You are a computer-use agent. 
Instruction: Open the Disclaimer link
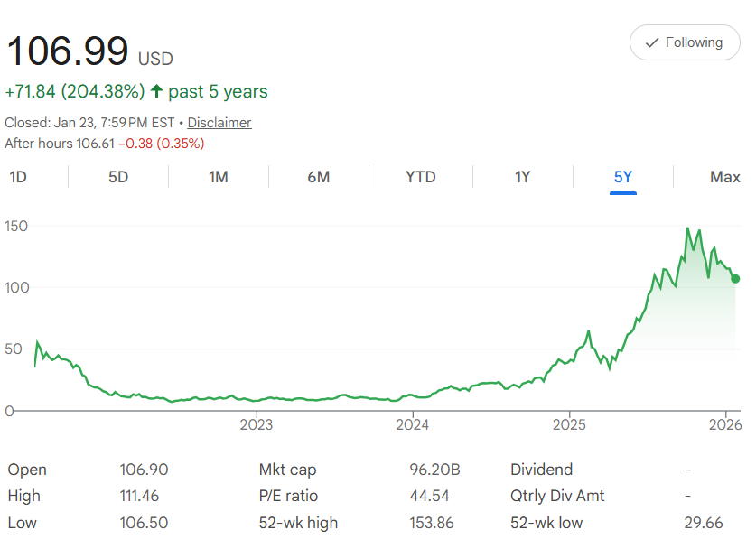219,123
